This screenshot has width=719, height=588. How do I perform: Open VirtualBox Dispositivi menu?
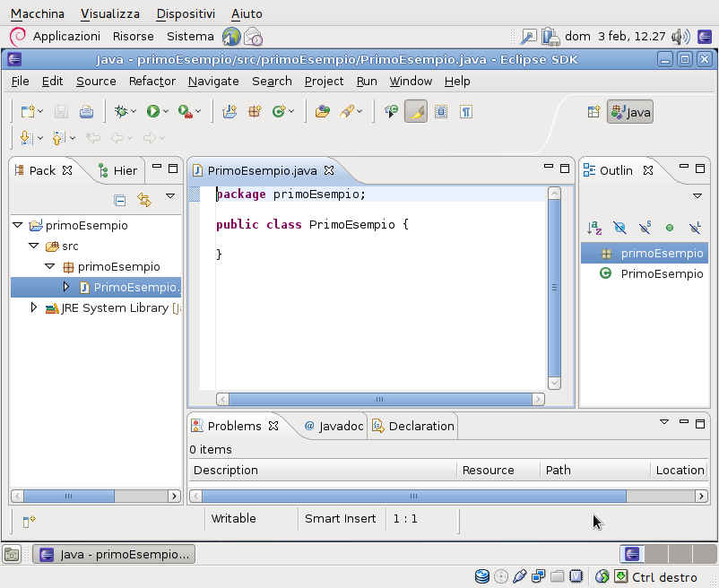click(186, 13)
